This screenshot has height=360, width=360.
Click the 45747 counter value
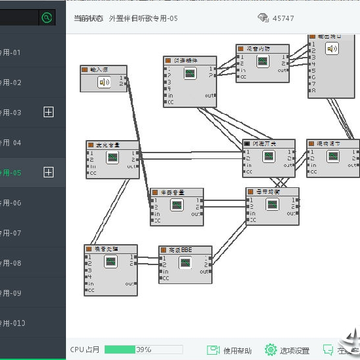pyautogui.click(x=283, y=18)
